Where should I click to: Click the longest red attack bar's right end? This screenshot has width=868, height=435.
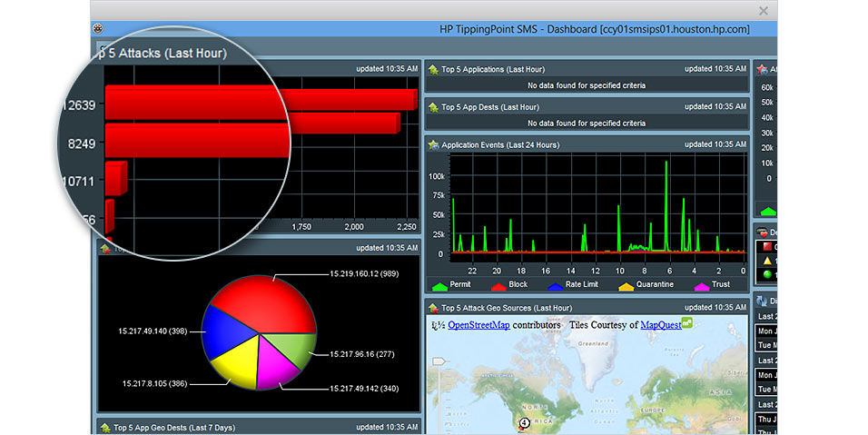pos(413,100)
